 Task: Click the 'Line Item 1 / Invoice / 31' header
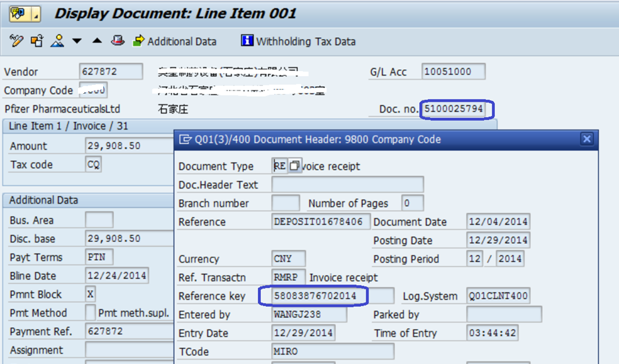click(69, 126)
